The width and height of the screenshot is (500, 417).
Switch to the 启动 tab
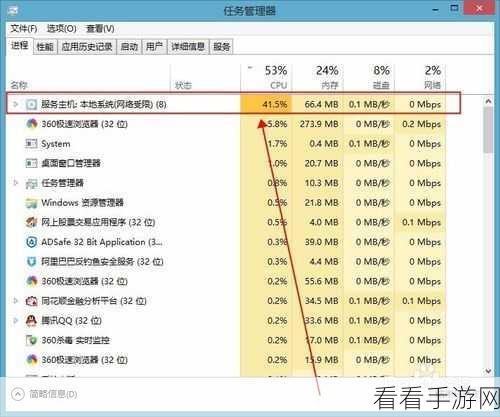[x=129, y=47]
